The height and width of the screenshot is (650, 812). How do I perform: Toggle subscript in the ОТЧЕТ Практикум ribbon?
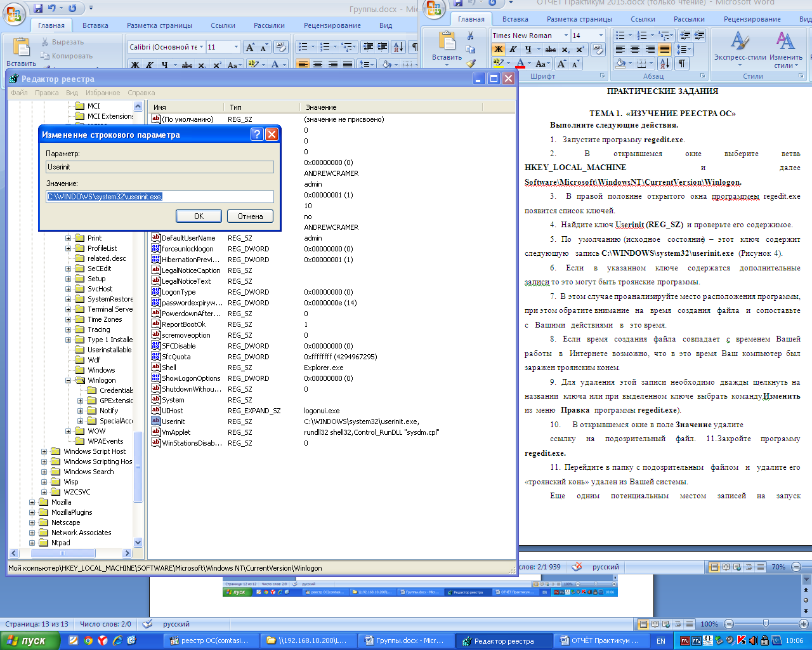coord(565,50)
